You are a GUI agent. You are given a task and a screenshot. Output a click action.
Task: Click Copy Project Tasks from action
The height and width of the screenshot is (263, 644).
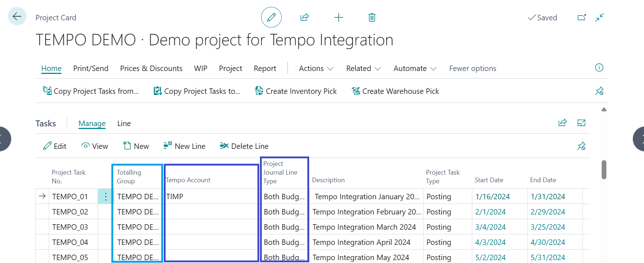point(91,91)
